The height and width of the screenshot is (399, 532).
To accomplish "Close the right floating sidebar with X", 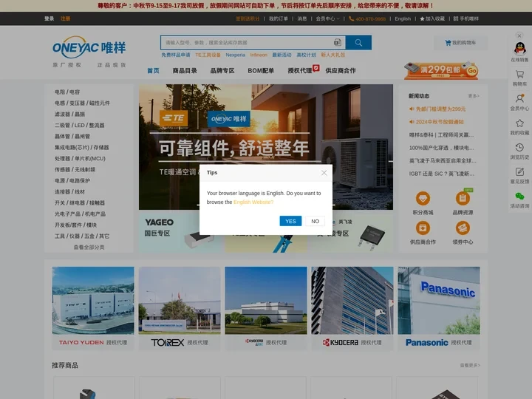I will coord(519,35).
